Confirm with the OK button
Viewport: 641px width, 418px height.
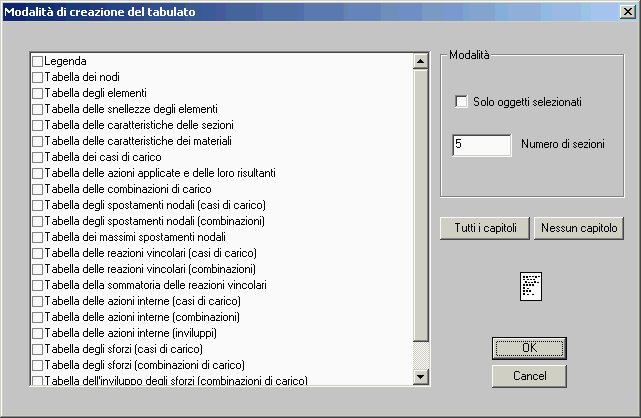pyautogui.click(x=529, y=348)
